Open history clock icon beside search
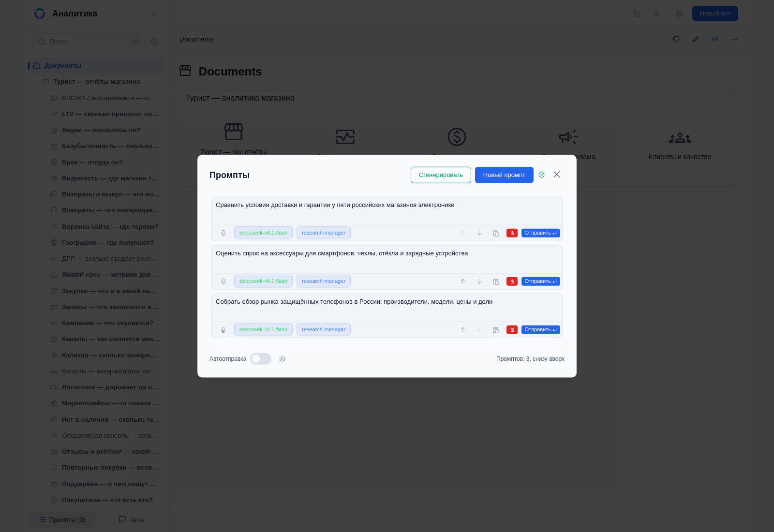 coord(154,42)
